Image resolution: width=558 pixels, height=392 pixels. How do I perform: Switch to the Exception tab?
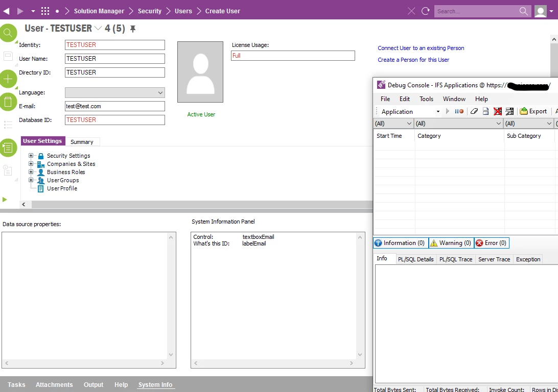click(x=528, y=259)
